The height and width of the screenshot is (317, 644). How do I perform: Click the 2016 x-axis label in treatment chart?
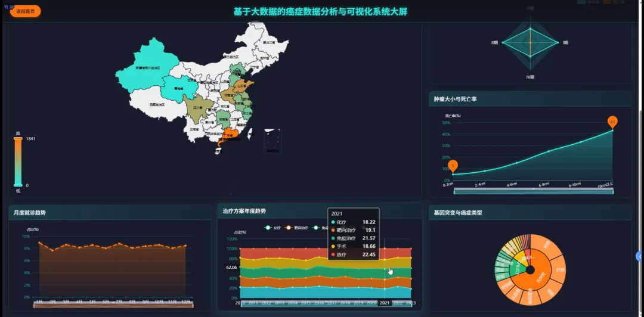(x=319, y=303)
